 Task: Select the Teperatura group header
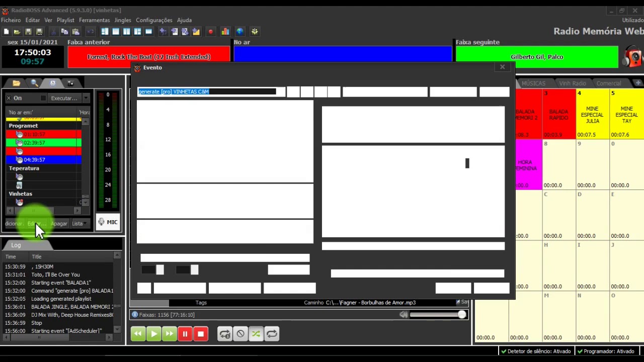(24, 168)
